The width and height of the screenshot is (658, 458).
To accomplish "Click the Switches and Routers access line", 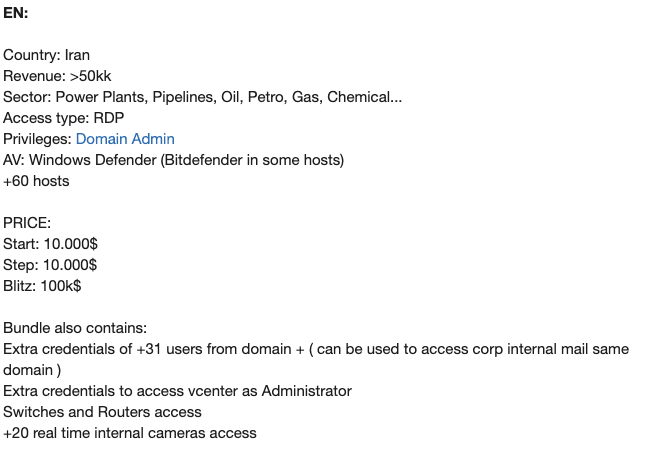I will [102, 412].
